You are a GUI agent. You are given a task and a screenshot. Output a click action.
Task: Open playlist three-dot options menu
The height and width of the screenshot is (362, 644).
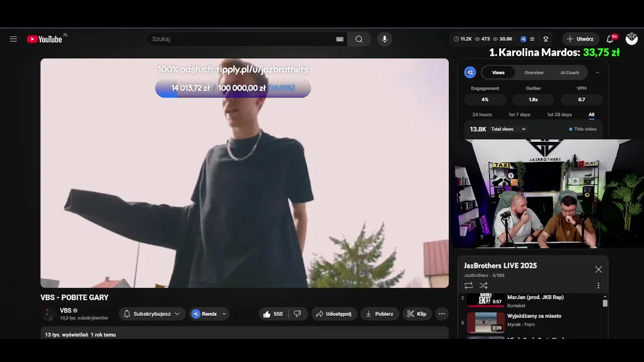pyautogui.click(x=598, y=286)
